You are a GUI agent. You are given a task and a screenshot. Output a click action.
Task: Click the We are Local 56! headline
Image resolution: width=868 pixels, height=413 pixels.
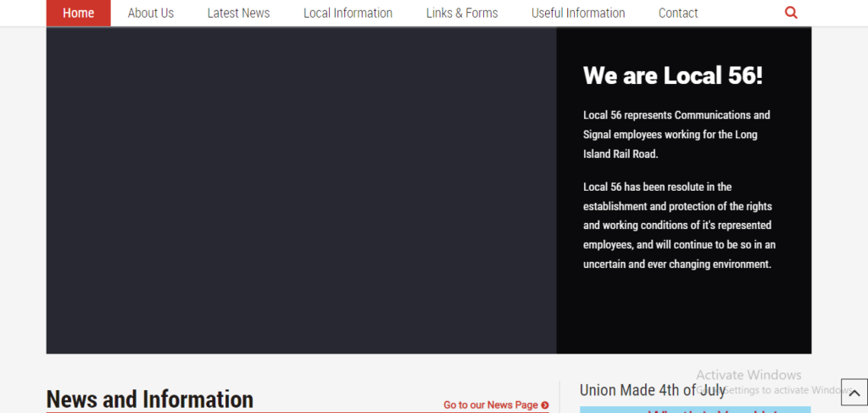coord(672,75)
